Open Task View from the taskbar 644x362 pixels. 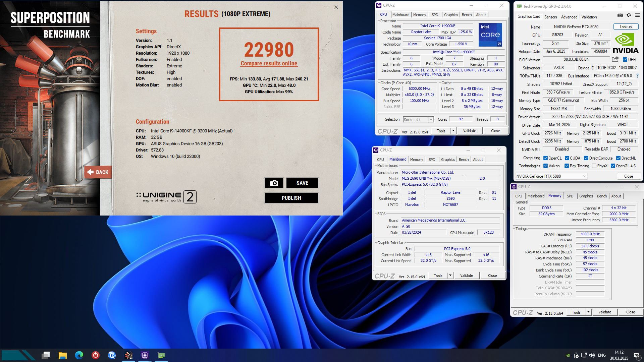[x=46, y=355]
